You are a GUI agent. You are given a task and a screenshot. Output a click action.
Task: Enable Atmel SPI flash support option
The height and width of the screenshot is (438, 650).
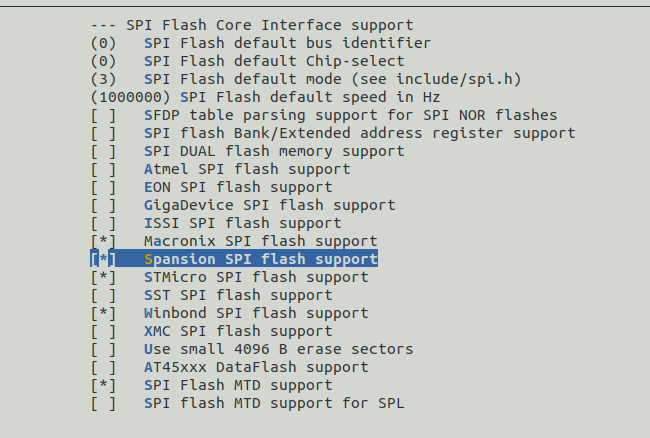click(x=103, y=169)
